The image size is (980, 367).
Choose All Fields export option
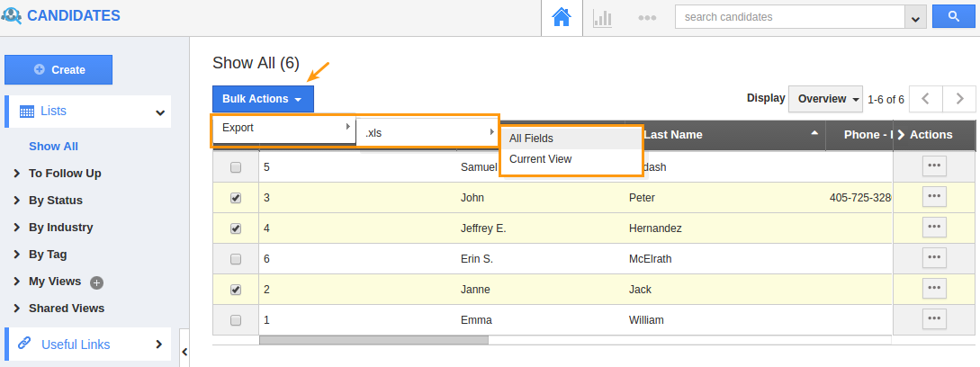pos(531,139)
